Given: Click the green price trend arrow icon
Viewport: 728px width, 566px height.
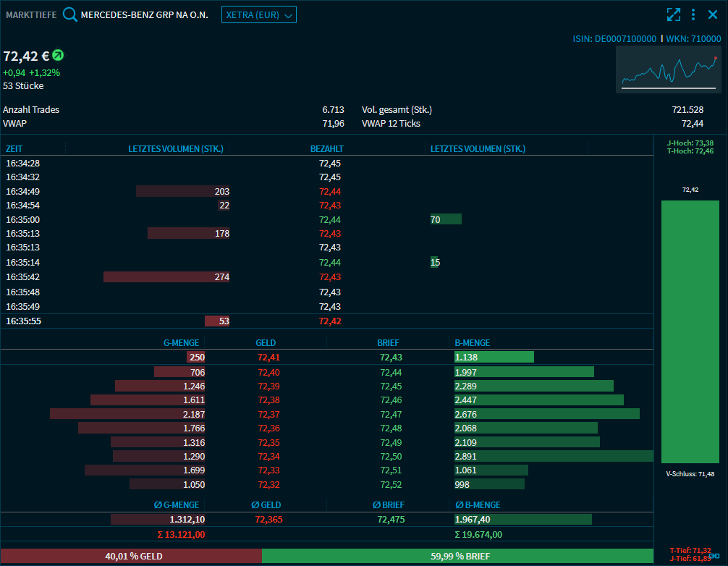Looking at the screenshot, I should pyautogui.click(x=58, y=55).
